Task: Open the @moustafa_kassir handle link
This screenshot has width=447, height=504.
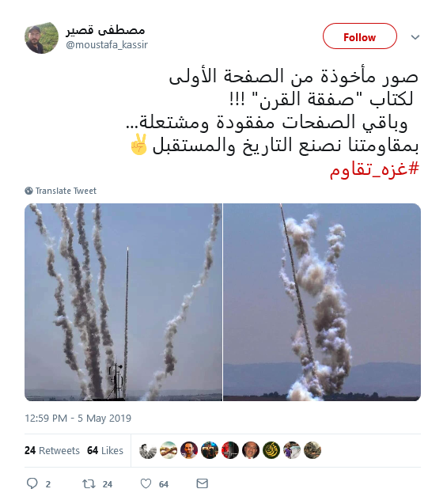Action: [107, 44]
